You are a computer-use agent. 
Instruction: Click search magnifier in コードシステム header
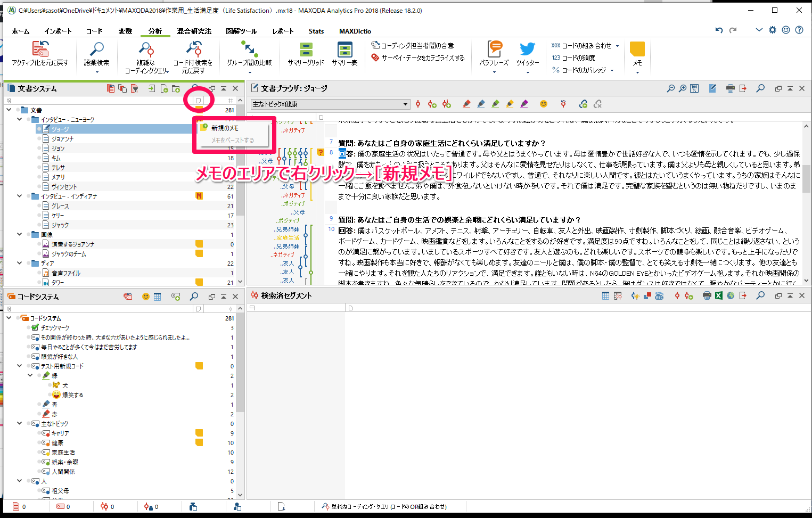coord(194,297)
